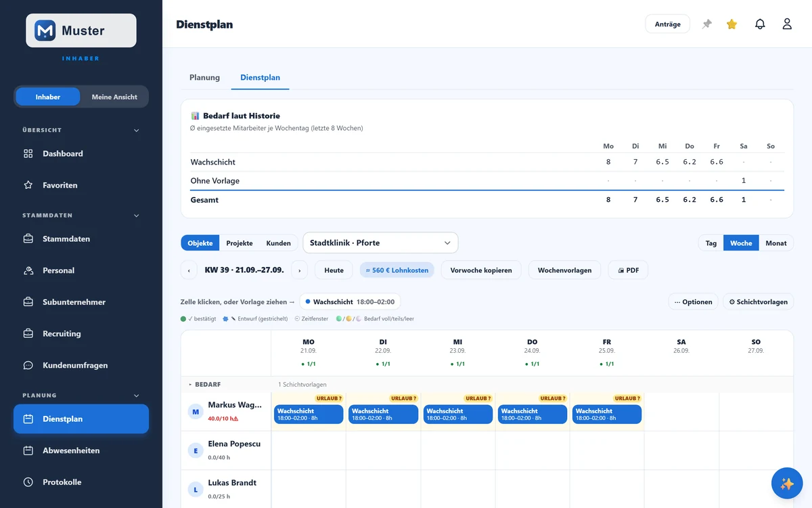Open Wochenvorlagen
812x508 pixels.
[565, 270]
